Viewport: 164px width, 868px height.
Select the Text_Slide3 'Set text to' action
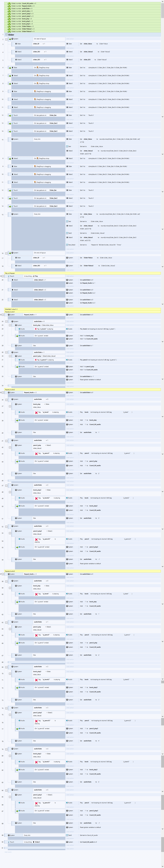point(113,245)
